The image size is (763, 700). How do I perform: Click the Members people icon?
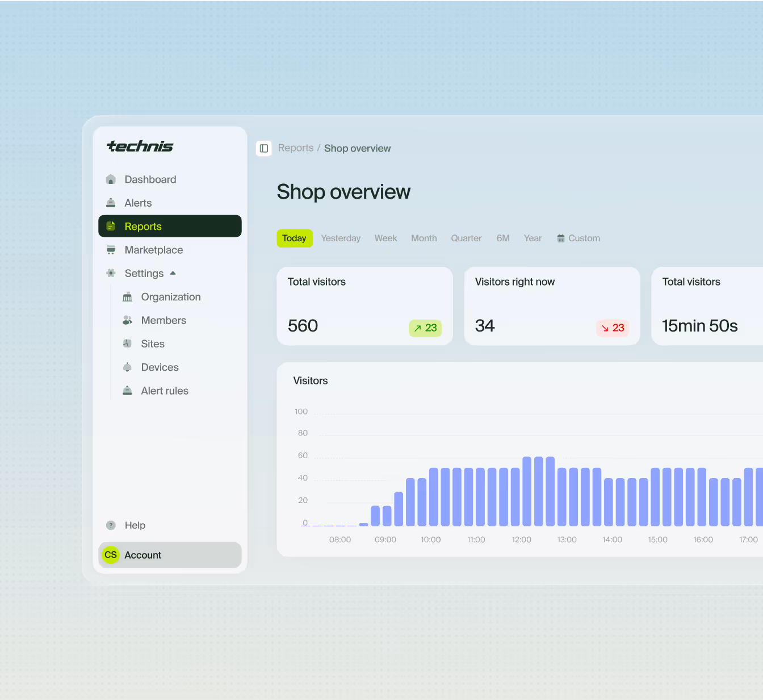(127, 320)
